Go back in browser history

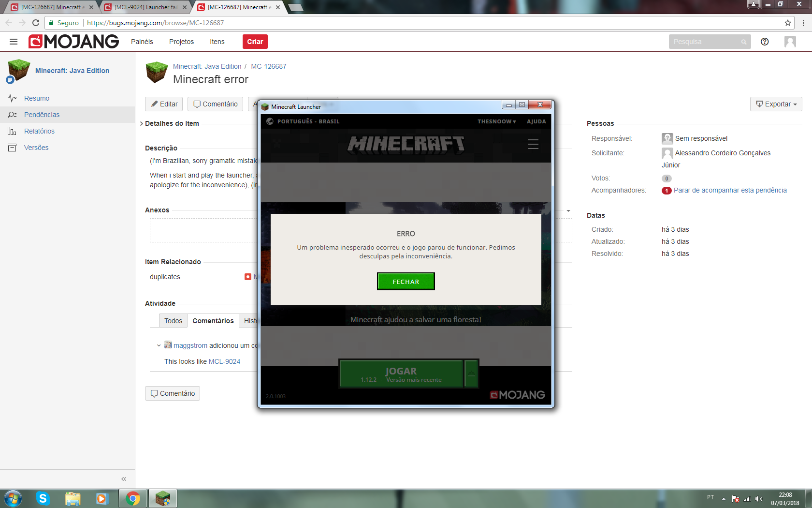9,23
